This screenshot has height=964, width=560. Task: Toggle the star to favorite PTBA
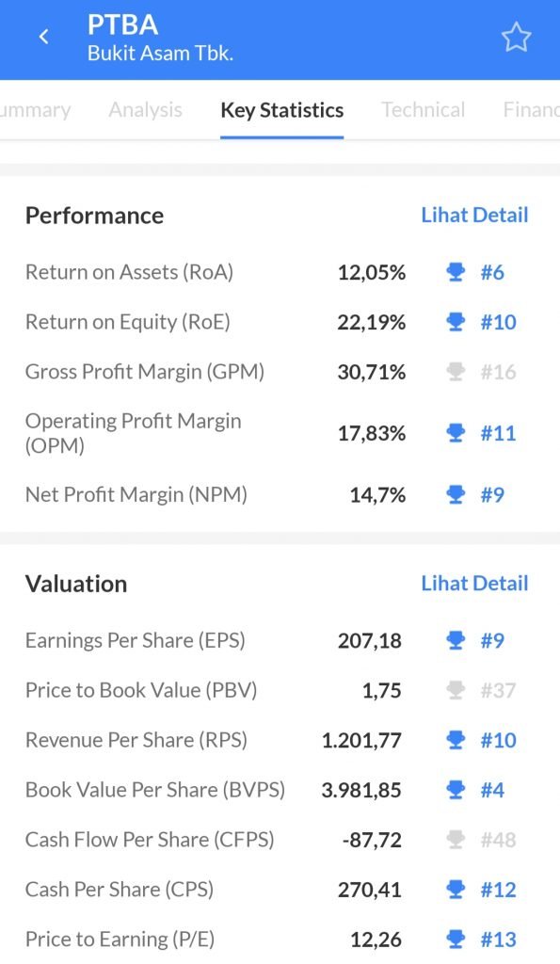tap(516, 39)
